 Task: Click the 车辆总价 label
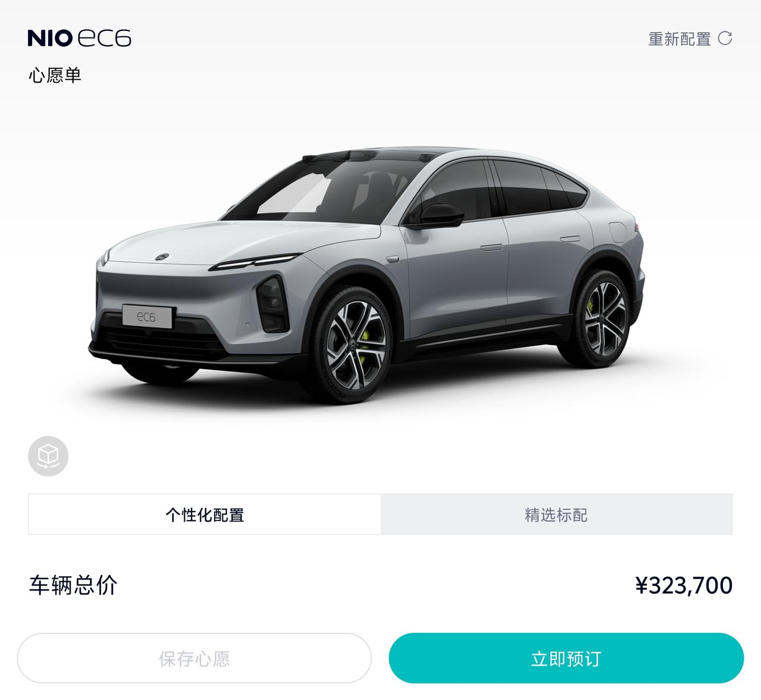tap(73, 585)
